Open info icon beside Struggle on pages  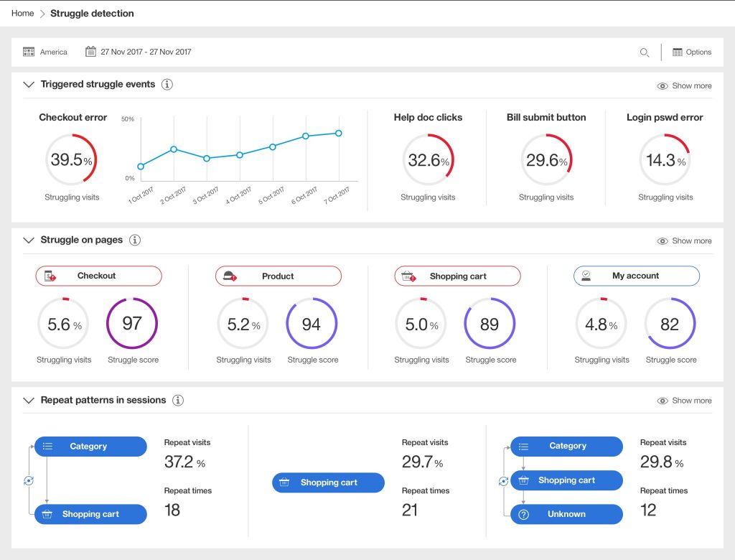(x=135, y=240)
